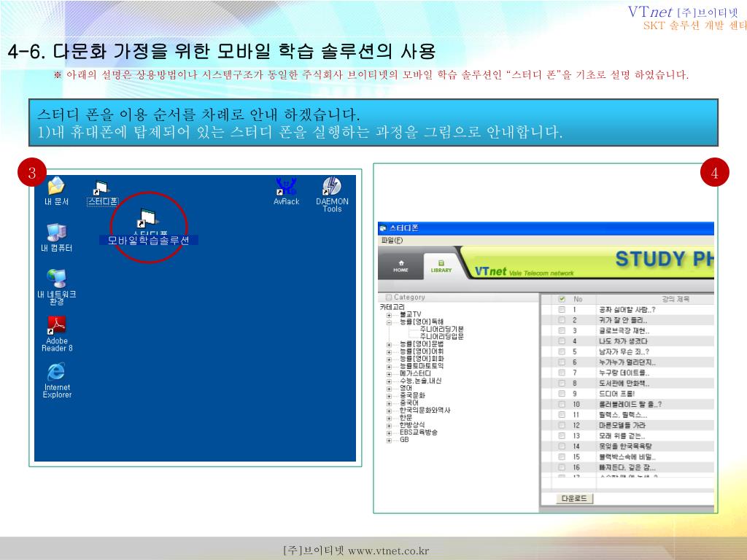Check the box for lecture 8 도서관에 만화책
The height and width of the screenshot is (560, 747).
pos(562,383)
